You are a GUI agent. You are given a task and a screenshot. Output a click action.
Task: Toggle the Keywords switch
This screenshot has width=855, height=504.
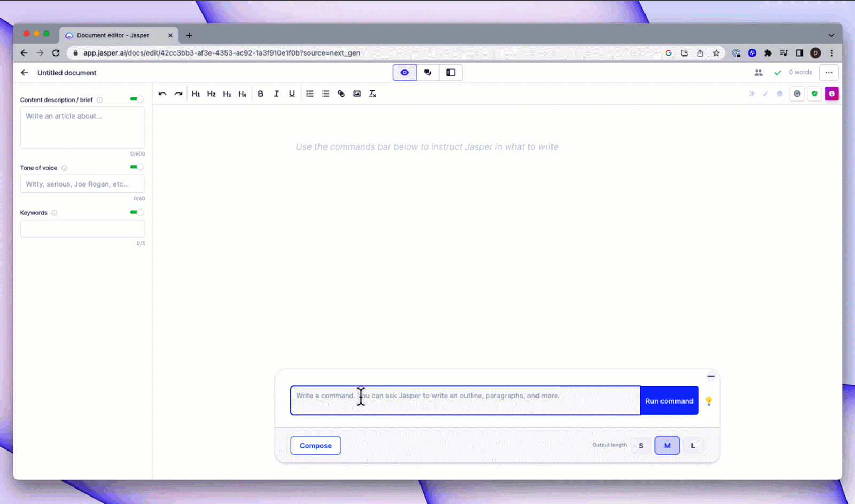tap(137, 212)
